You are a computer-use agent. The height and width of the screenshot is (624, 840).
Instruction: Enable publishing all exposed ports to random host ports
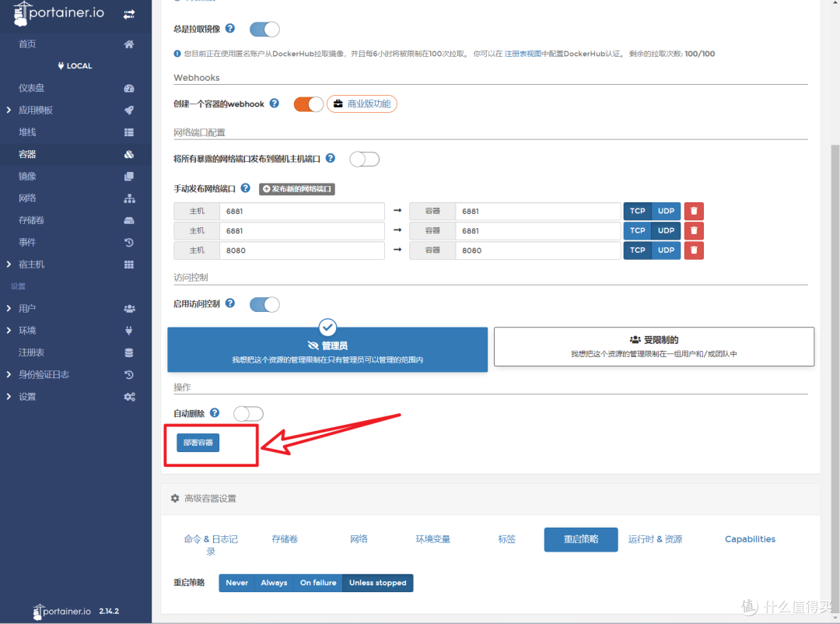pos(364,159)
